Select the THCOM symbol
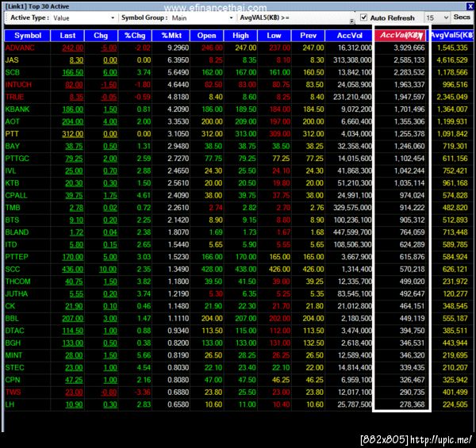This screenshot has width=476, height=448. [x=18, y=281]
